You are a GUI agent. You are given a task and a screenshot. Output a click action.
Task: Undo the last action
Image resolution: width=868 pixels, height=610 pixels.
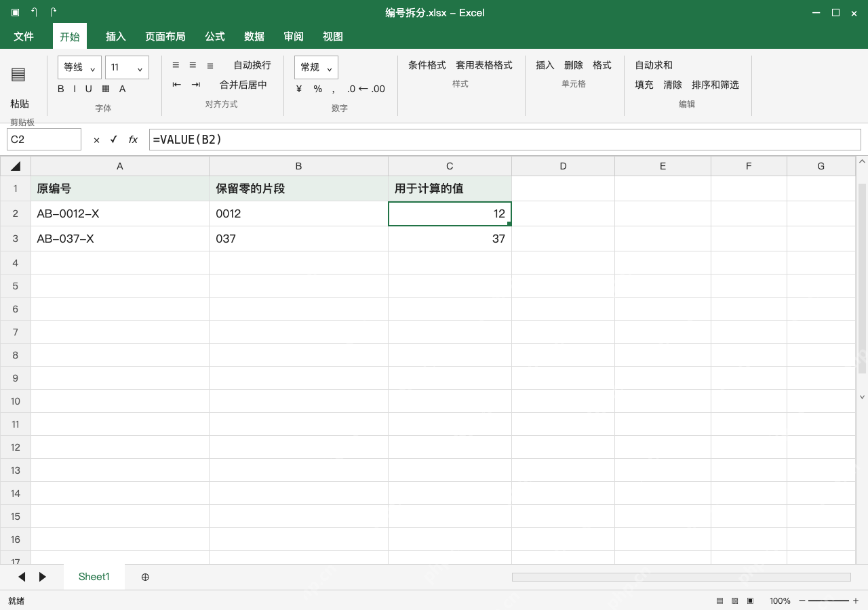(35, 12)
